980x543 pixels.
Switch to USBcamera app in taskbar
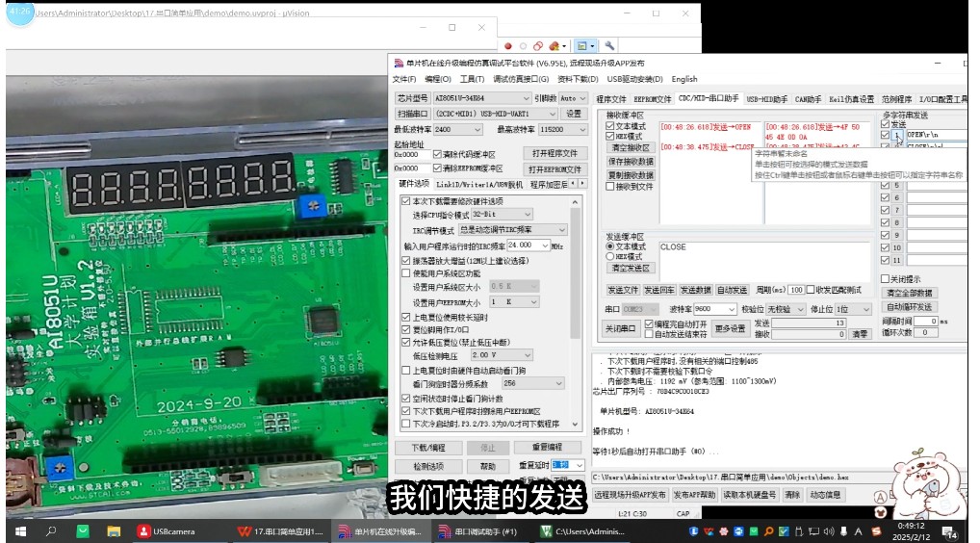coord(167,531)
